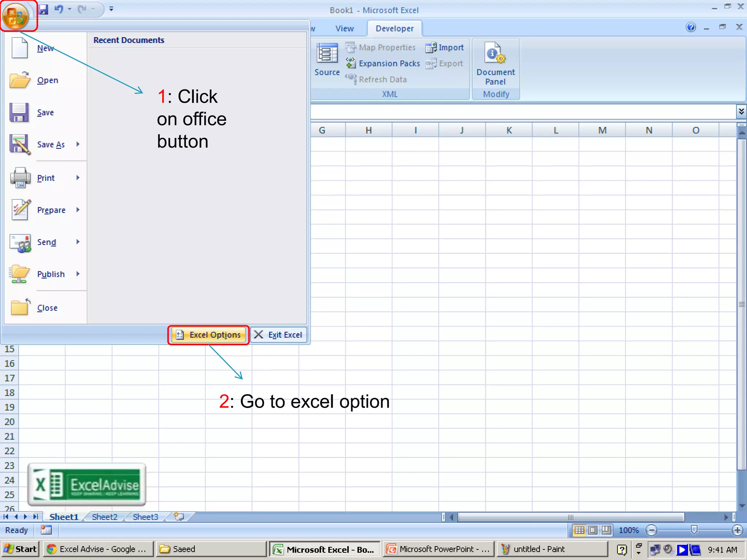Click the zoom slider handle

pyautogui.click(x=694, y=530)
